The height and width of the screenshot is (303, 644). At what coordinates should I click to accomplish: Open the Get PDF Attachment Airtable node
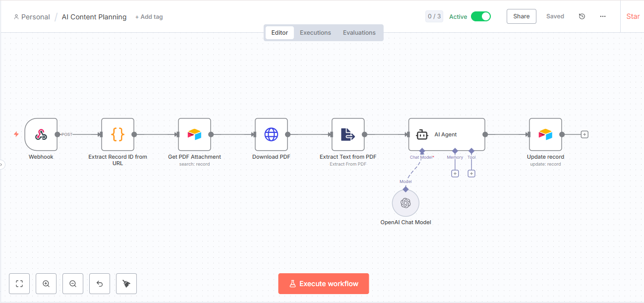pyautogui.click(x=194, y=134)
